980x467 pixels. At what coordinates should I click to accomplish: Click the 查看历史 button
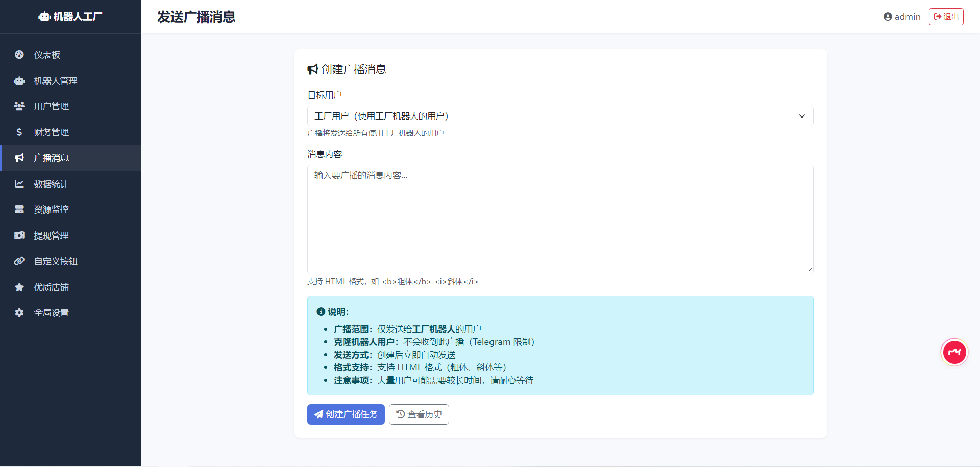[419, 414]
